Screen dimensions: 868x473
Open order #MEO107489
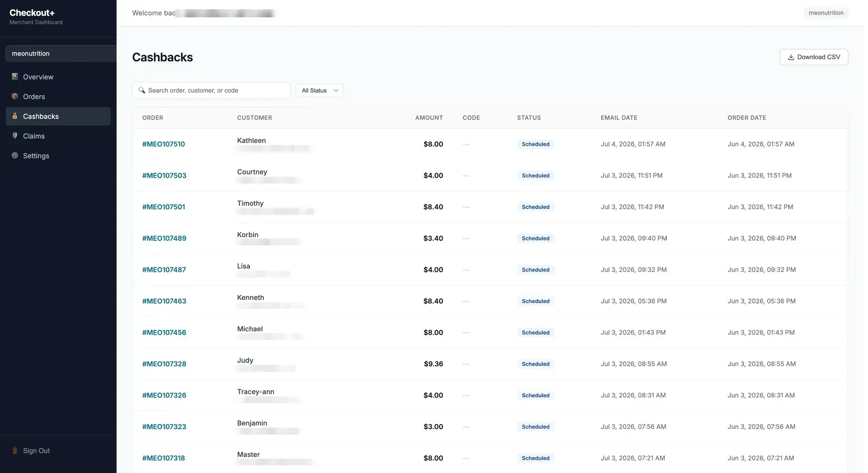[x=164, y=238]
